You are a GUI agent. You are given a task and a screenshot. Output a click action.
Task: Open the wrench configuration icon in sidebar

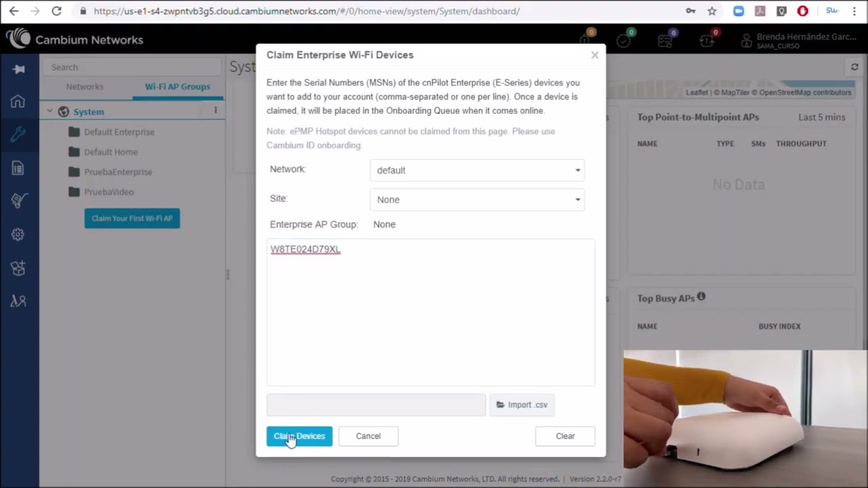coord(18,134)
